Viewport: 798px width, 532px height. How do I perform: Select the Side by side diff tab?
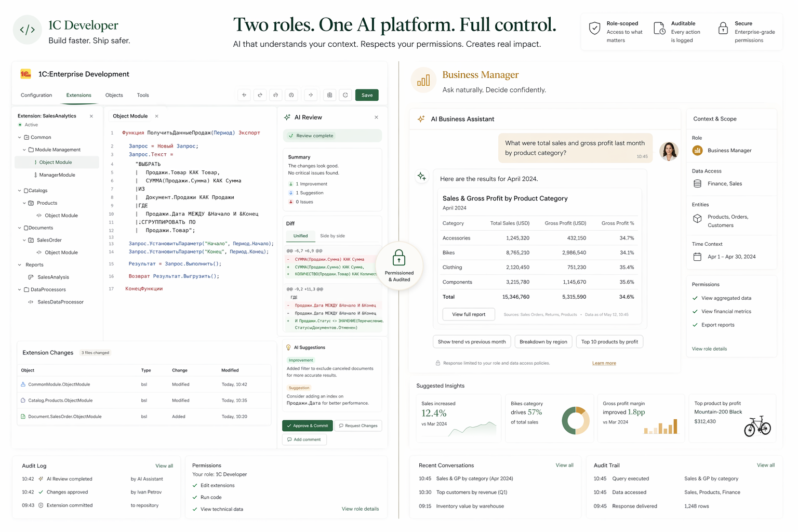[332, 236]
